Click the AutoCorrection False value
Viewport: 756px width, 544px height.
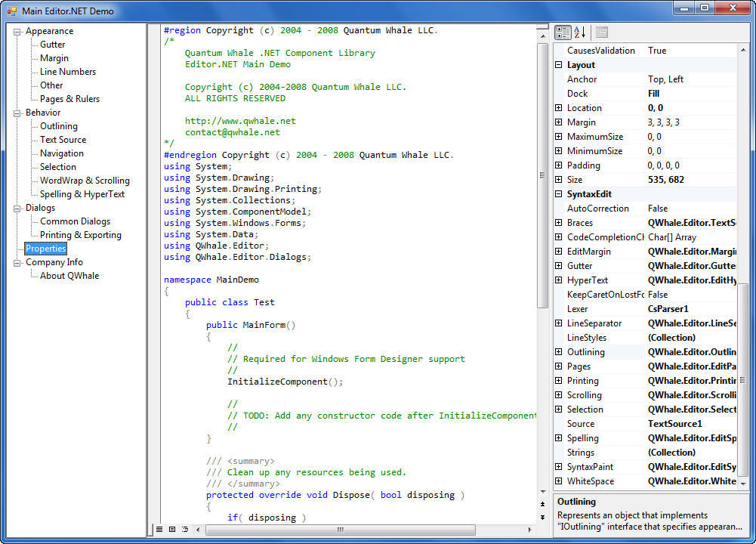[x=658, y=209]
